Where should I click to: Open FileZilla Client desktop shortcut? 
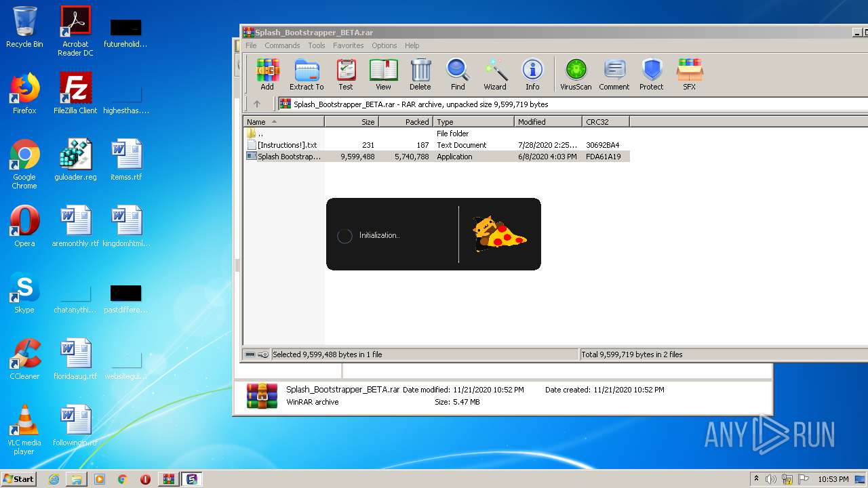pos(75,94)
